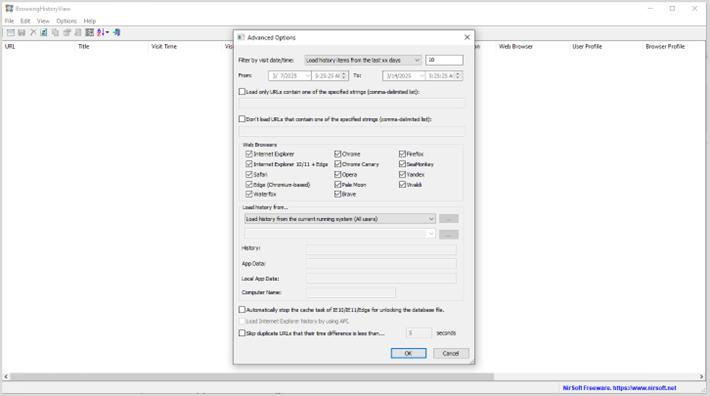Uncheck the Safari browser checkbox
710x396 pixels.
tap(249, 174)
